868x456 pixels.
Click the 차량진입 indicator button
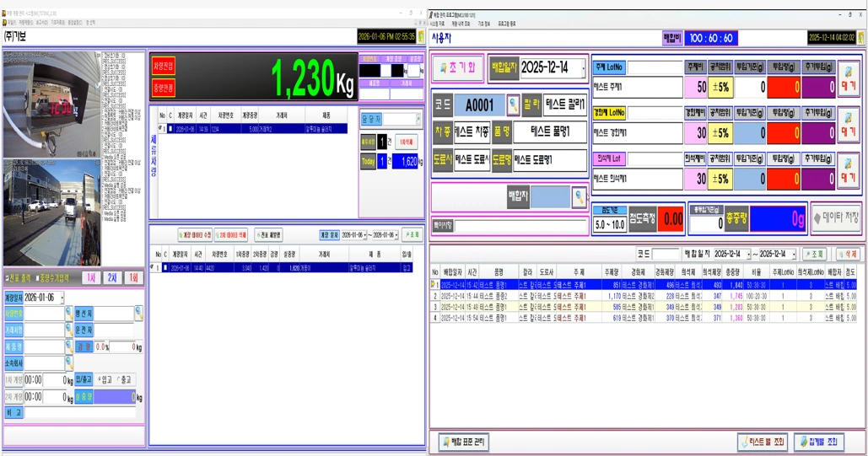point(163,67)
